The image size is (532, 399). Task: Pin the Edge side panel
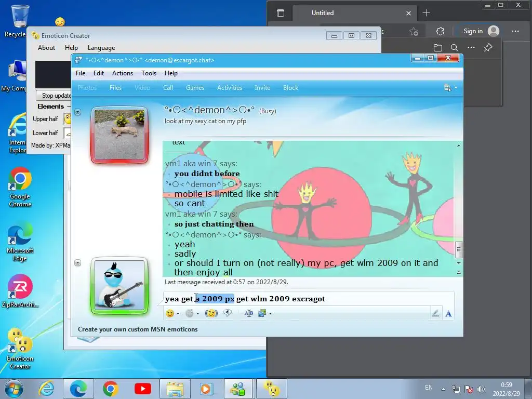click(x=488, y=47)
